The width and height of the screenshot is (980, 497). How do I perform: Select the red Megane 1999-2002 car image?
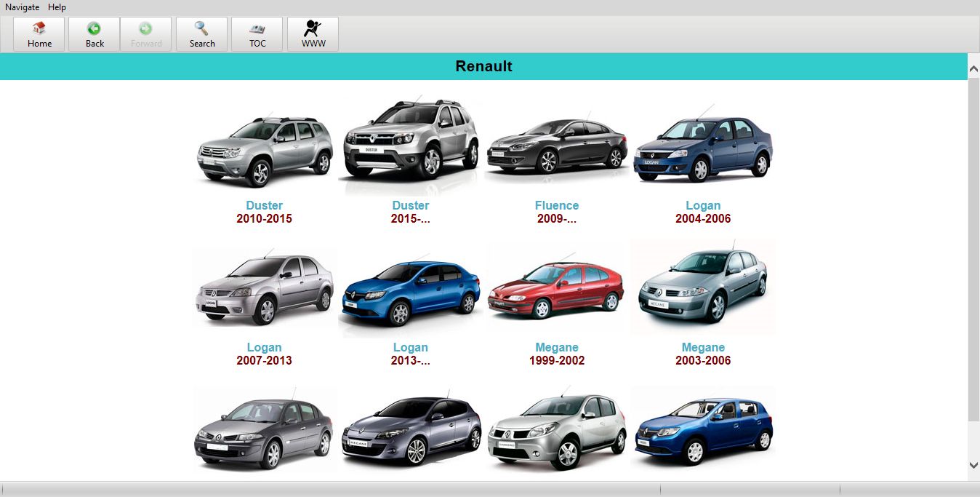pyautogui.click(x=557, y=287)
